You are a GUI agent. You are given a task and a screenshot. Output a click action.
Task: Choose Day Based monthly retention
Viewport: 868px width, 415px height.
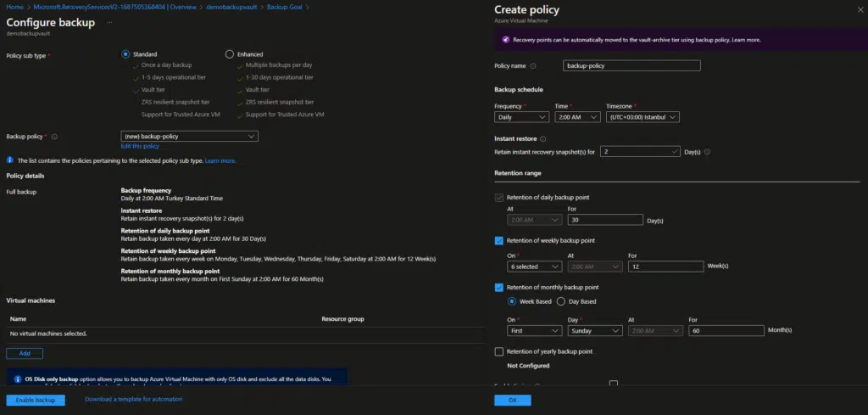(x=561, y=301)
